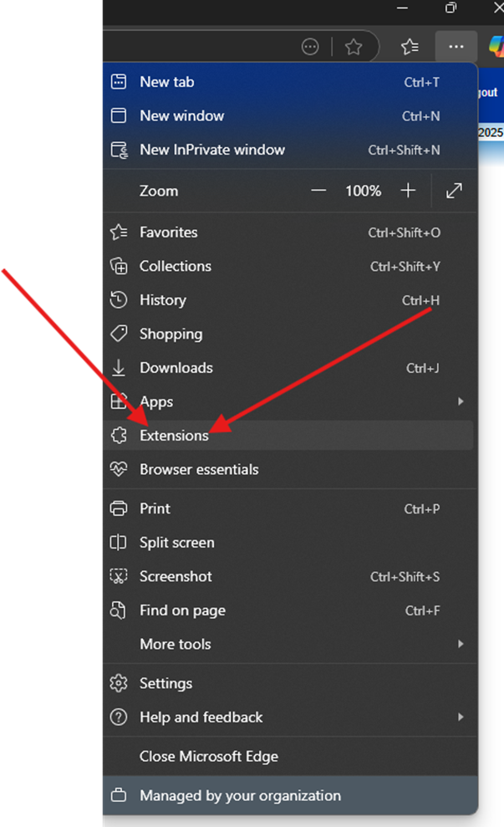Click the 100% zoom level value
Screen dimensions: 504x827
click(364, 191)
